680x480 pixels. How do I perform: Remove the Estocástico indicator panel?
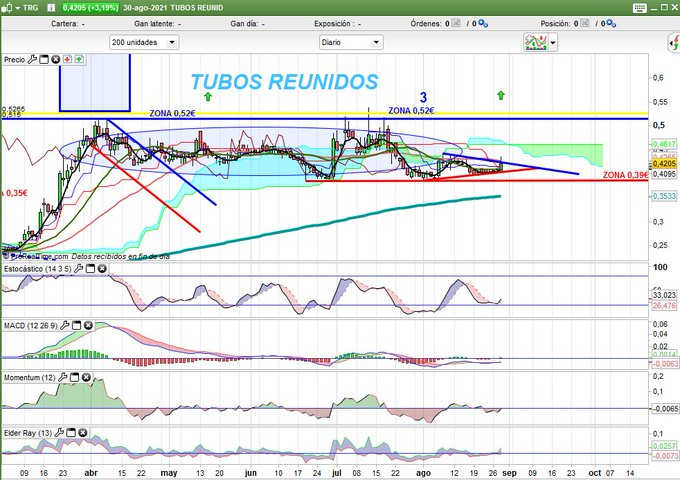[102, 269]
